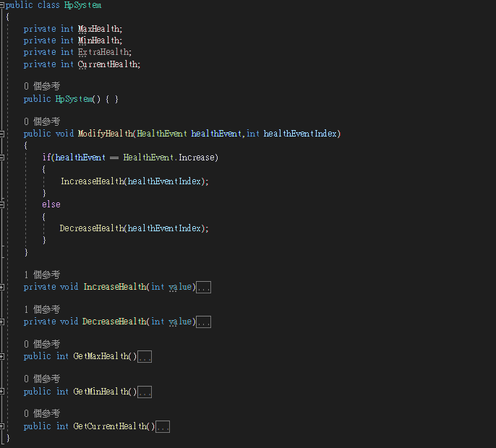Click collapsed ellipsis box after IncreaseHealth(int value)
The image size is (496, 448).
203,288
